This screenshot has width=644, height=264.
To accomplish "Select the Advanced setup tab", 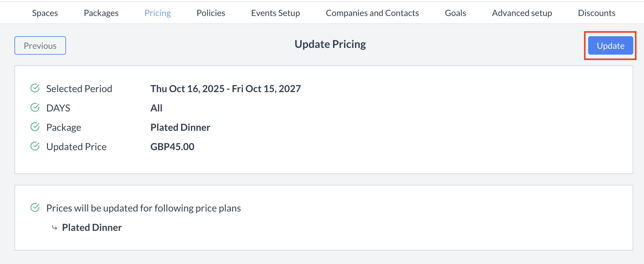I will 522,13.
